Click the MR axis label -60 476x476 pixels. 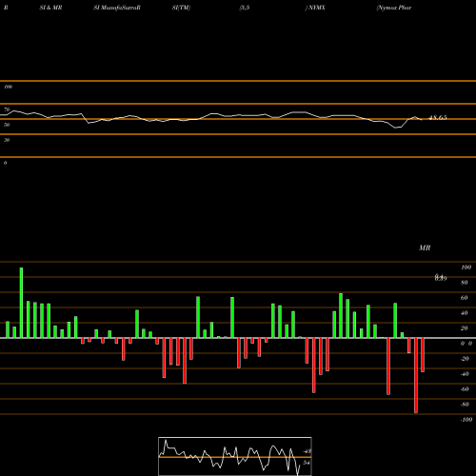(465, 389)
